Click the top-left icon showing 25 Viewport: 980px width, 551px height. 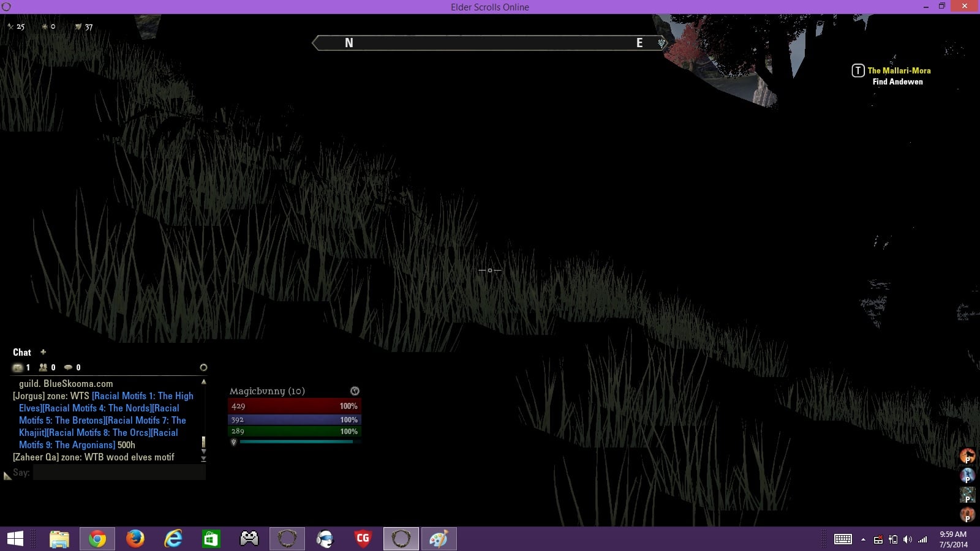(10, 27)
